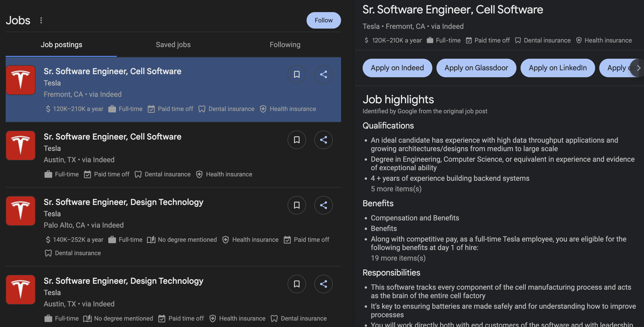Click Paid time off icon in detail header

click(469, 40)
